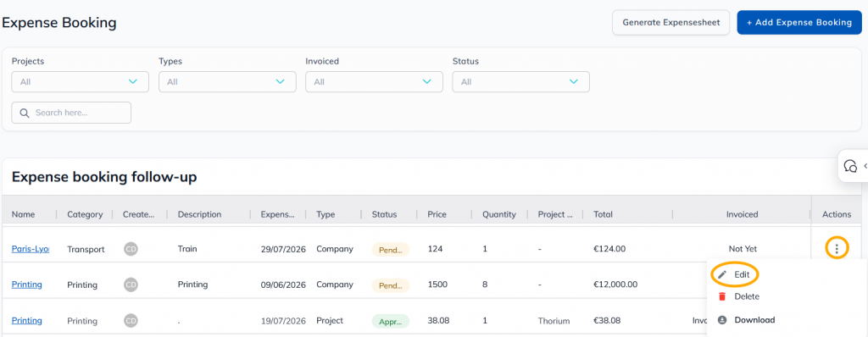
Task: Click the Quantity column header
Action: (498, 214)
